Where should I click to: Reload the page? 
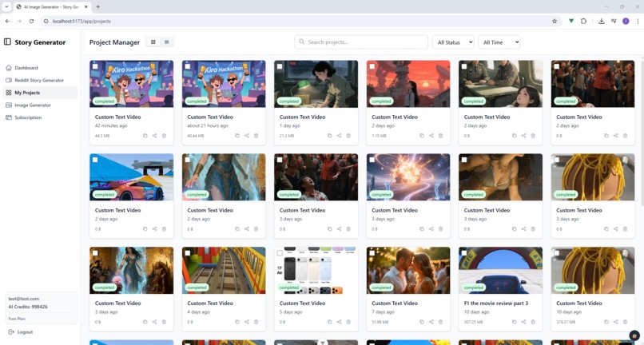tap(32, 21)
